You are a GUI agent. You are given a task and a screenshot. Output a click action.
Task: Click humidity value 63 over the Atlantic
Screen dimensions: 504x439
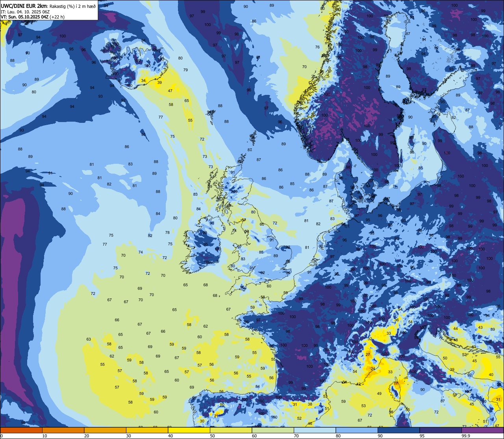[x=89, y=339]
